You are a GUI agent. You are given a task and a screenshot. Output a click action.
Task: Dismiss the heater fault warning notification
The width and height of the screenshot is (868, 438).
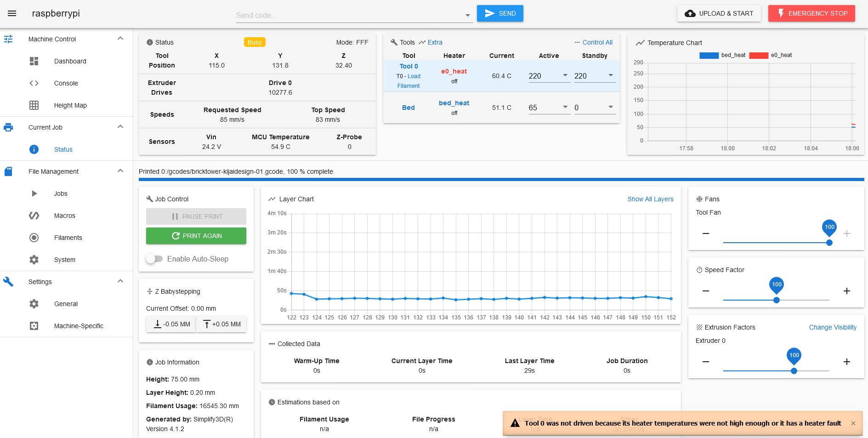pos(853,423)
